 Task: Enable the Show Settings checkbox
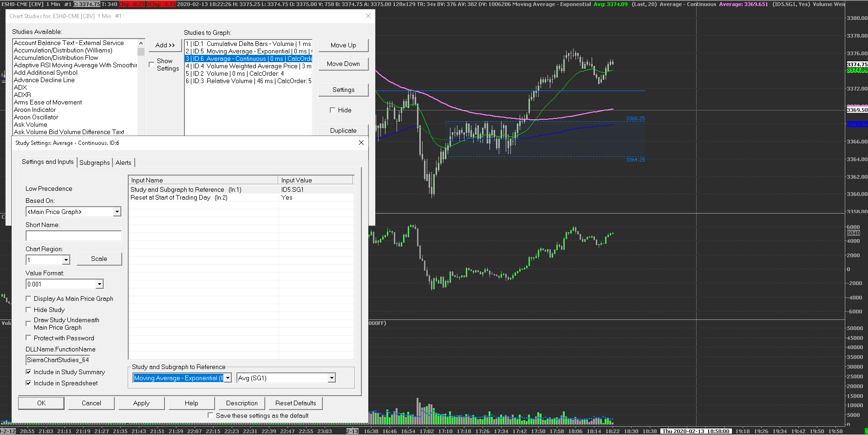[x=151, y=65]
